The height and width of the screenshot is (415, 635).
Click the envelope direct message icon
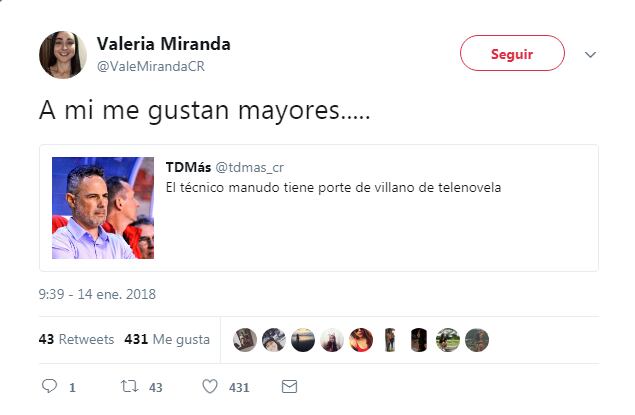pos(289,386)
